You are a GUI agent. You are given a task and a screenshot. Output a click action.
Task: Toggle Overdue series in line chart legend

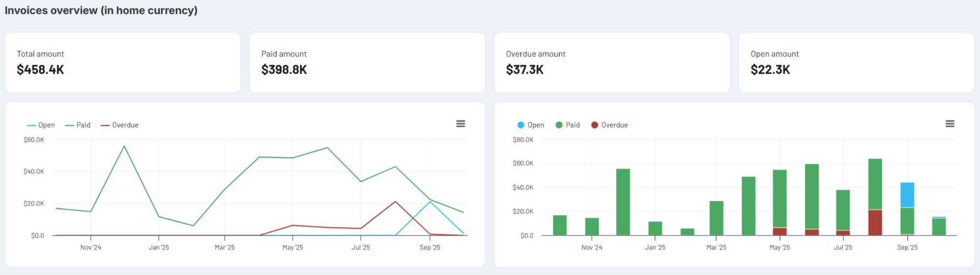coord(119,125)
